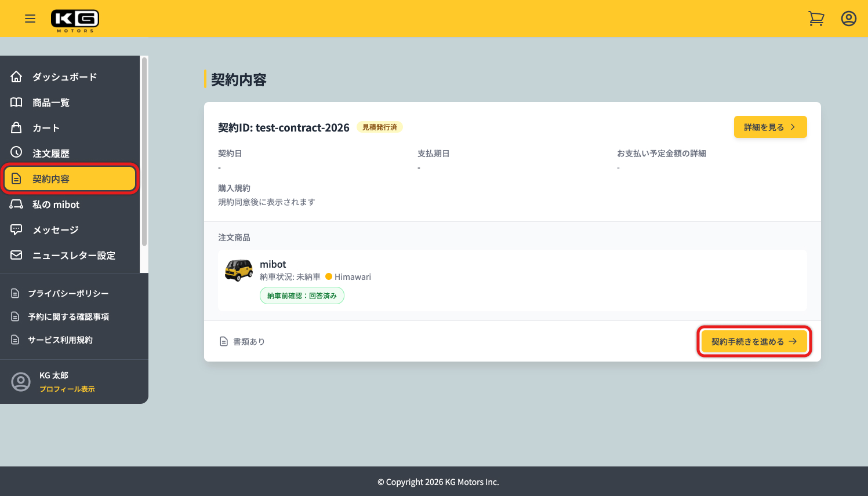This screenshot has height=496, width=868.
Task: Open 私の mibot page
Action: click(x=56, y=204)
